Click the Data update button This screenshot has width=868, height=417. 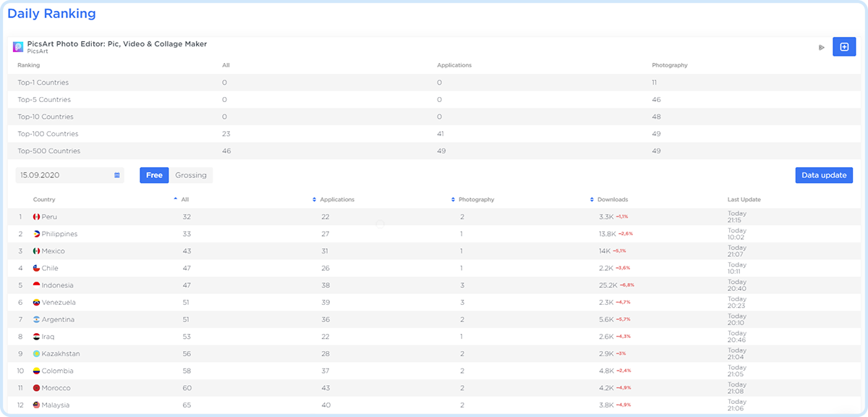(x=824, y=175)
